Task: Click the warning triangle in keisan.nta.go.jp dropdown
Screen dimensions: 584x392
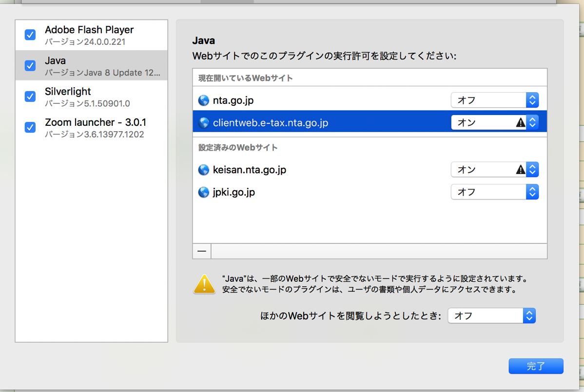Action: point(520,170)
